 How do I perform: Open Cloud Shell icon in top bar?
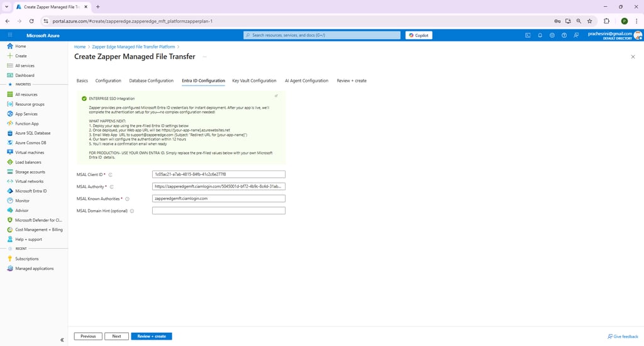(x=528, y=35)
